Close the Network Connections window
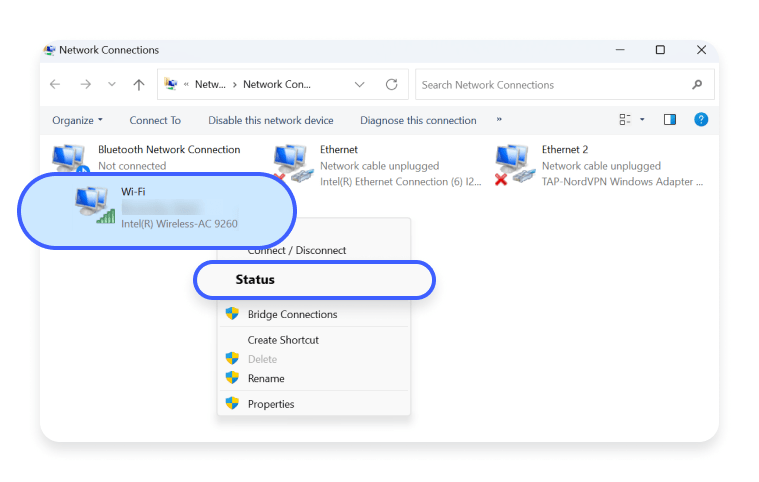The height and width of the screenshot is (482, 759). point(701,50)
